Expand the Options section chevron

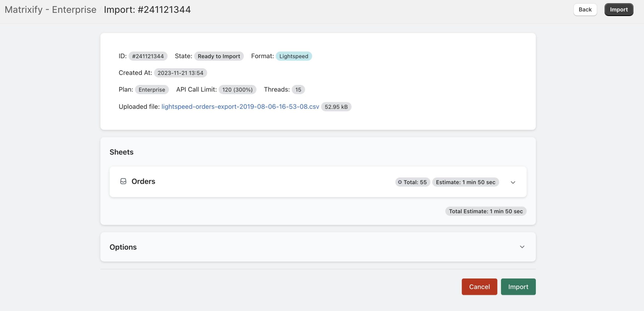pos(522,247)
